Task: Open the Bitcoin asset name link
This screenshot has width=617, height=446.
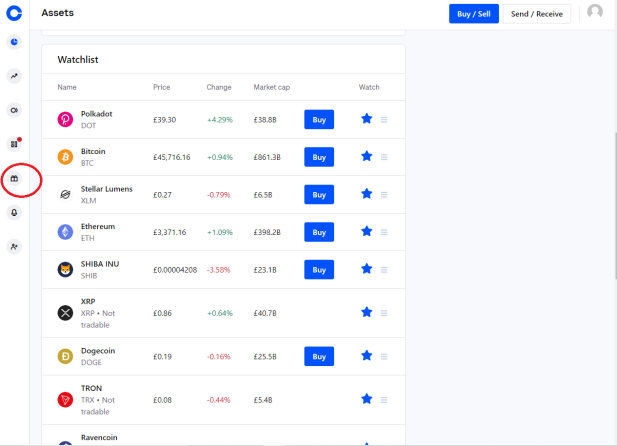Action: (x=93, y=151)
